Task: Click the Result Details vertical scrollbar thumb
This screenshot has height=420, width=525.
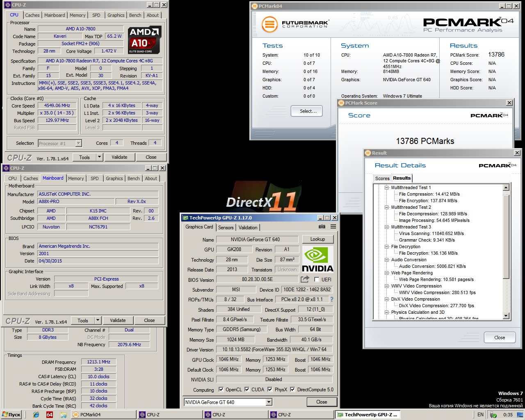Action: [x=506, y=236]
